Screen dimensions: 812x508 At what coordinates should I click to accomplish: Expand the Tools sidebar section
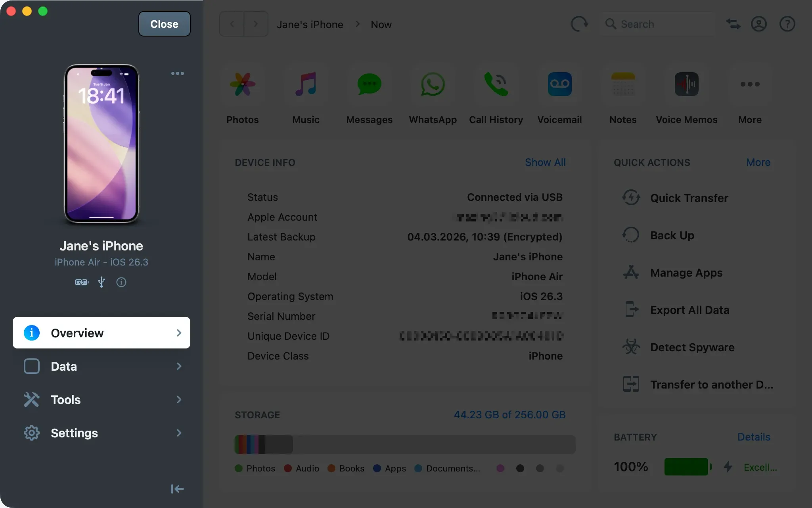(101, 399)
